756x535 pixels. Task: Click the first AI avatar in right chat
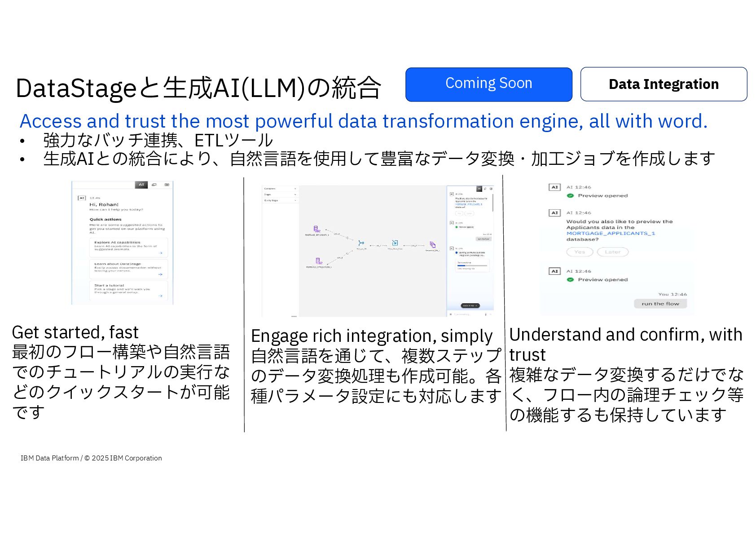(555, 187)
